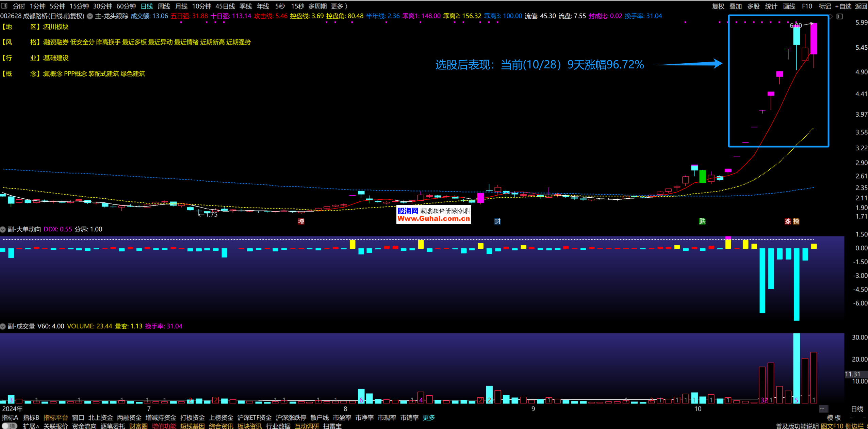Toggle the 副-成交量 panel circle button
This screenshot has height=429, width=868.
pyautogui.click(x=3, y=326)
